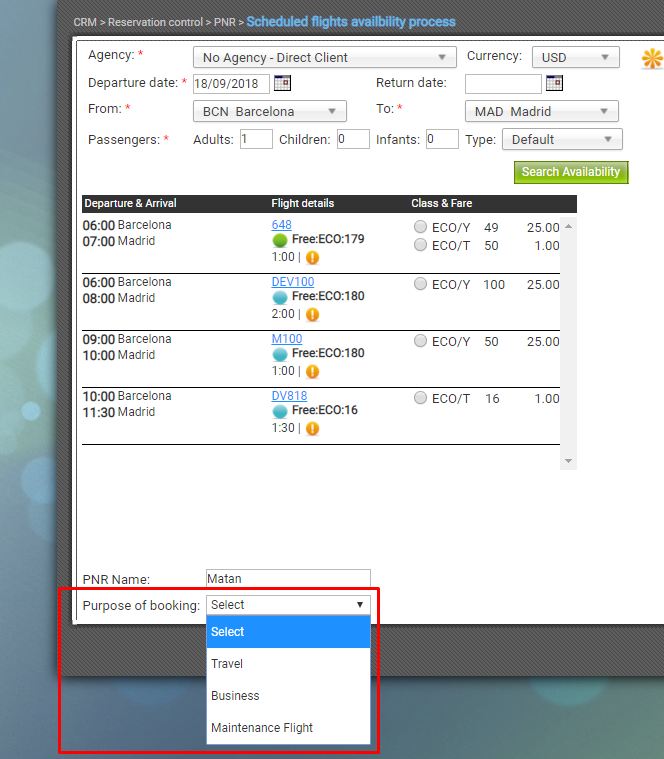Image resolution: width=664 pixels, height=759 pixels.
Task: Open flight M100 details link
Action: [287, 339]
